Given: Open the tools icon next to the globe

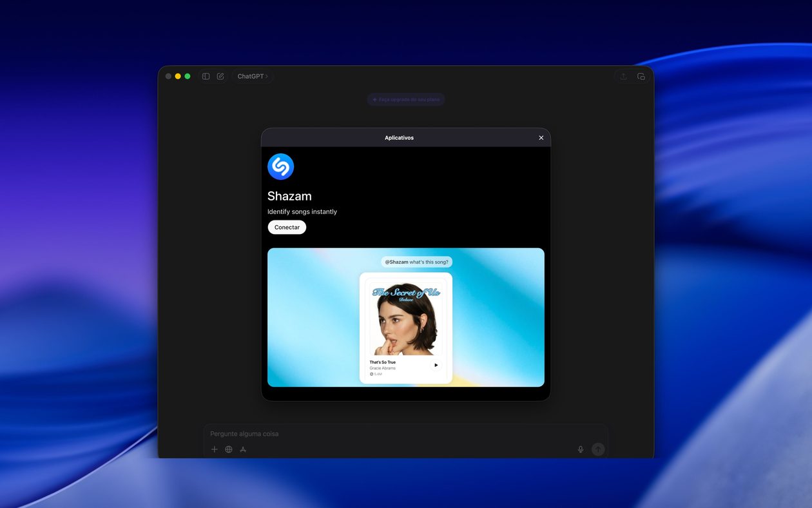Looking at the screenshot, I should click(x=243, y=449).
